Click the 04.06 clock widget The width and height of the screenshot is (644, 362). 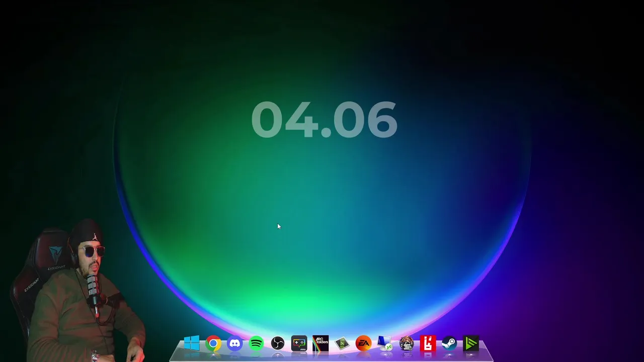(x=325, y=120)
